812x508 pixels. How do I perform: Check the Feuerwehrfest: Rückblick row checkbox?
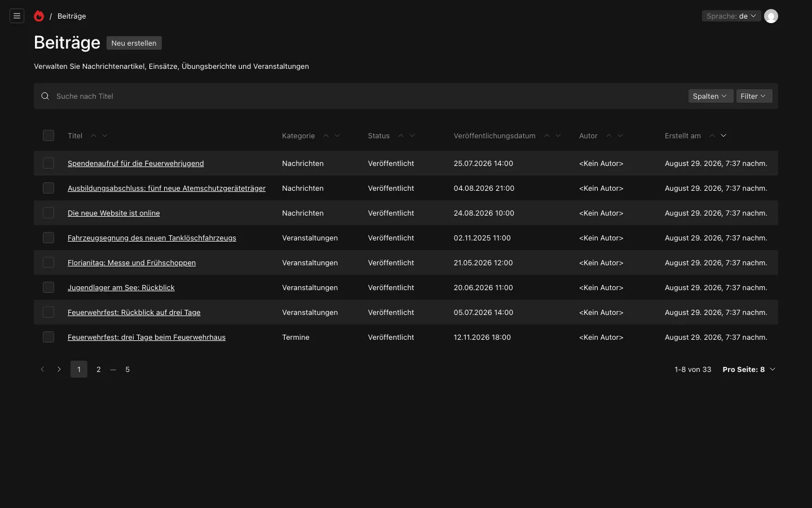click(48, 312)
